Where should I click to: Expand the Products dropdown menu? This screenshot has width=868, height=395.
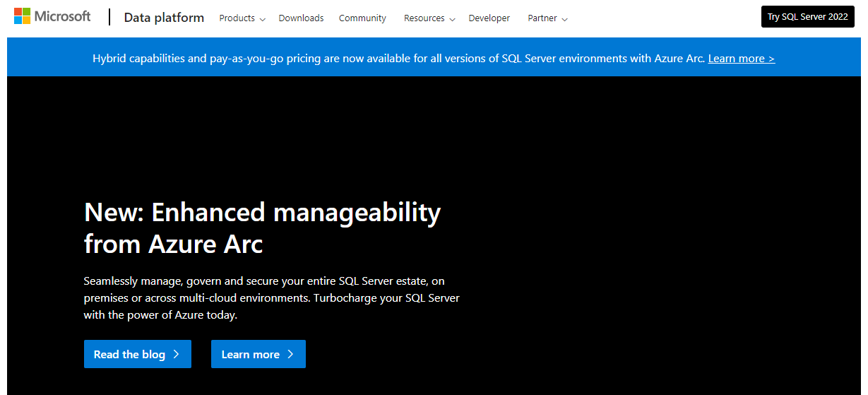[x=242, y=18]
